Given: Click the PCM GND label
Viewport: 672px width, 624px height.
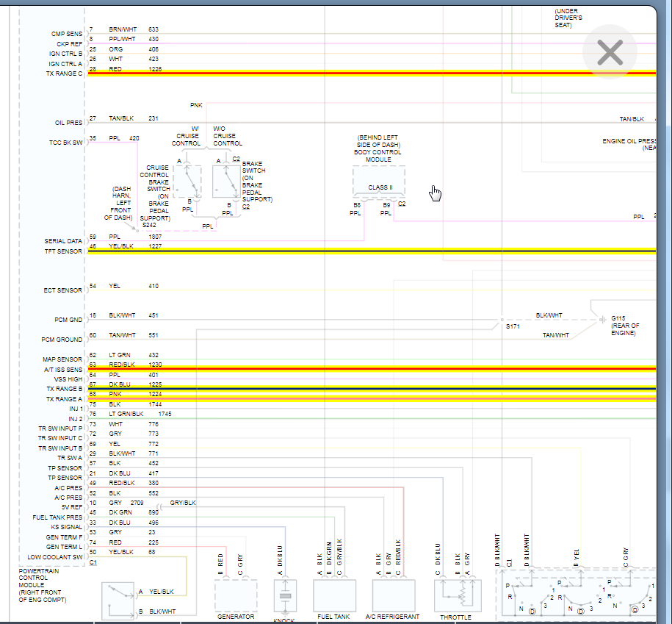Looking at the screenshot, I should pos(68,320).
